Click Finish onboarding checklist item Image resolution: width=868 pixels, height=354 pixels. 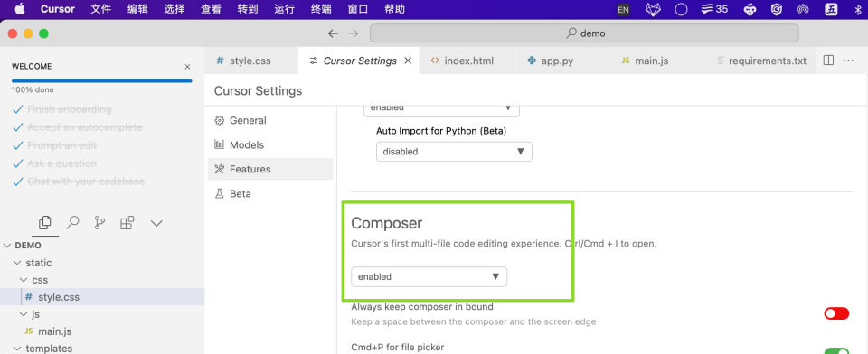(x=62, y=109)
